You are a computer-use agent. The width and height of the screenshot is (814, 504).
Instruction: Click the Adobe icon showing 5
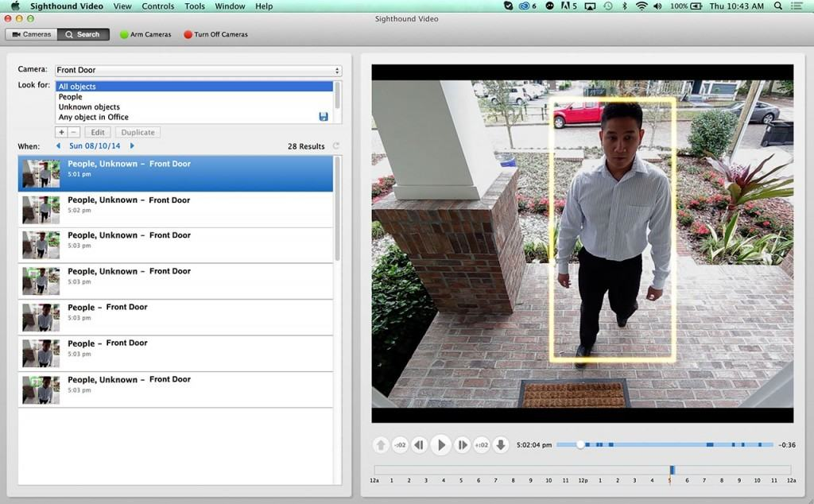click(x=569, y=6)
